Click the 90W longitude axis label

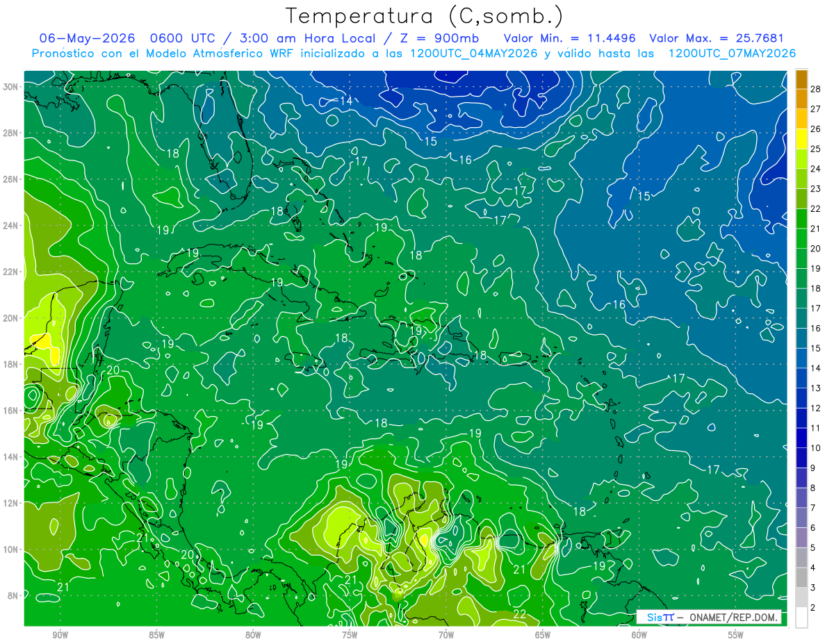pyautogui.click(x=60, y=635)
